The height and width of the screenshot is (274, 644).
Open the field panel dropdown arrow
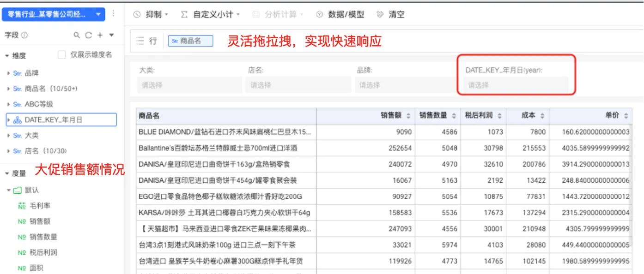(111, 35)
